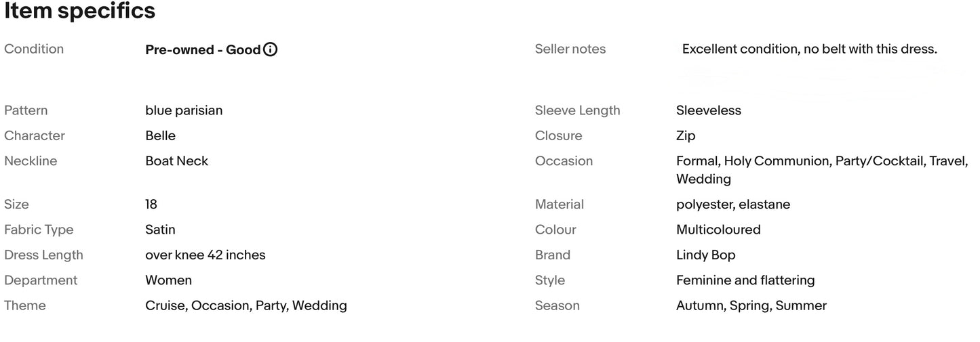Select the Sleeveless sleeve length value

pyautogui.click(x=708, y=110)
